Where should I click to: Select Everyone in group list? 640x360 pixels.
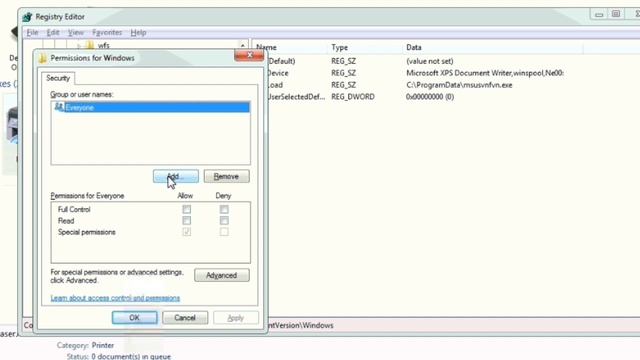[x=151, y=107]
